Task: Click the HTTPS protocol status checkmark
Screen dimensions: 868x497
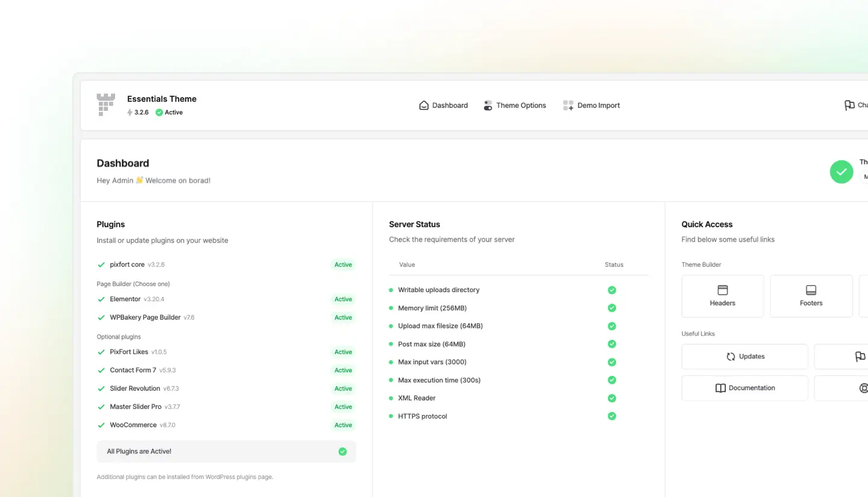Action: tap(612, 416)
